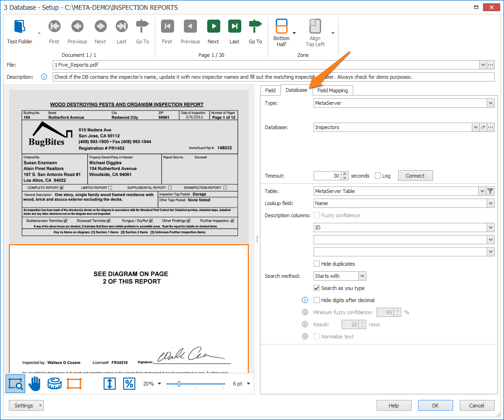Screen dimensions: 504x420
Task: Show Description info icon
Action: [x=44, y=77]
